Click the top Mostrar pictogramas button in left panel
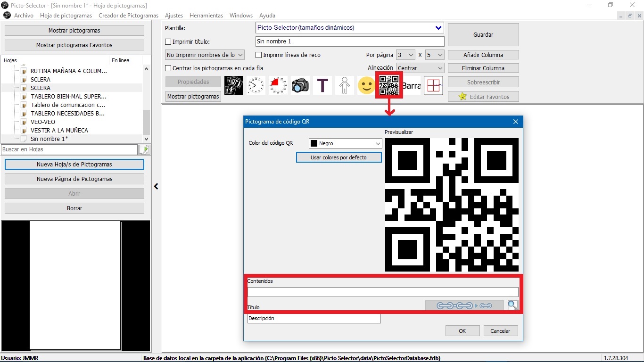644x363 pixels. pyautogui.click(x=74, y=31)
